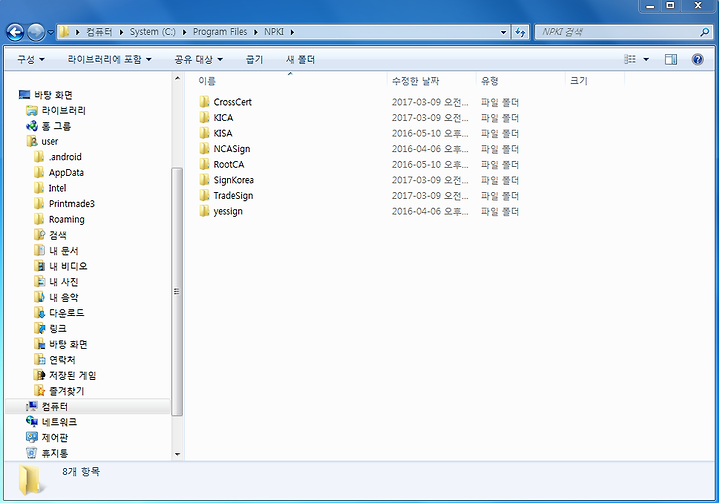The width and height of the screenshot is (720, 503).
Task: Open 내 비디오 in the navigation tree
Action: point(68,266)
